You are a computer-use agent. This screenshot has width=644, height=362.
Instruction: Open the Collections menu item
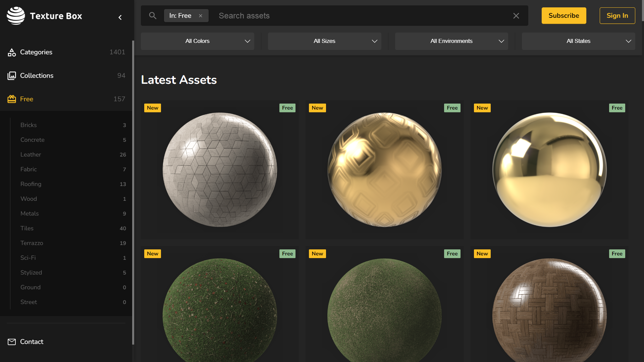click(x=66, y=76)
